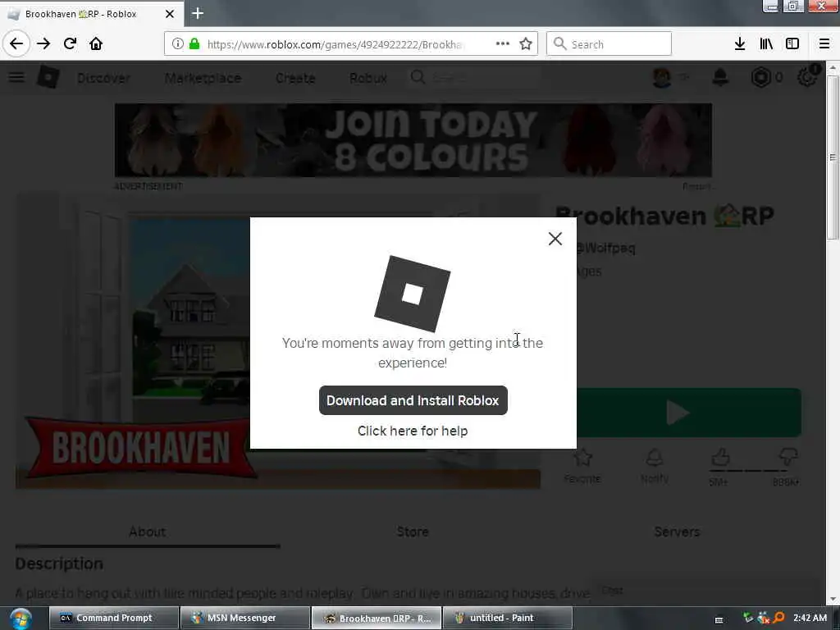840x630 pixels.
Task: Open the library bookshelf icon
Action: (766, 44)
